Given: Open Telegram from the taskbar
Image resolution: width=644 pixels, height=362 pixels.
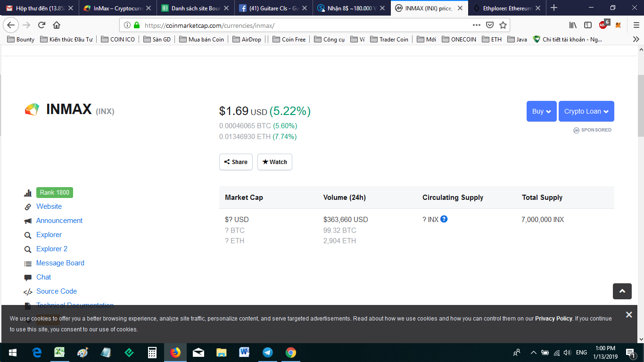Looking at the screenshot, I should coord(268,353).
